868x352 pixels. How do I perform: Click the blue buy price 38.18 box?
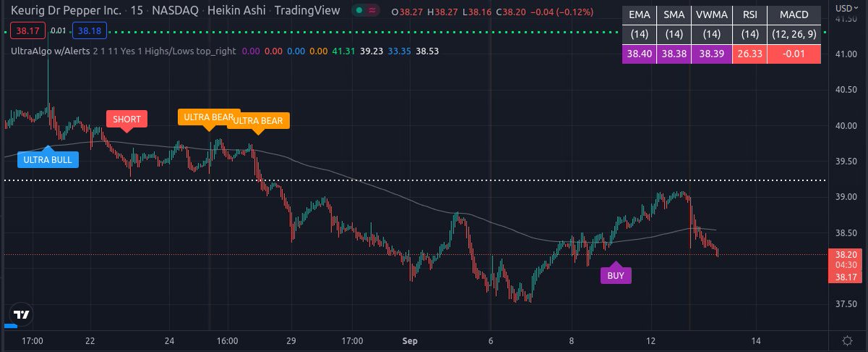coord(90,30)
